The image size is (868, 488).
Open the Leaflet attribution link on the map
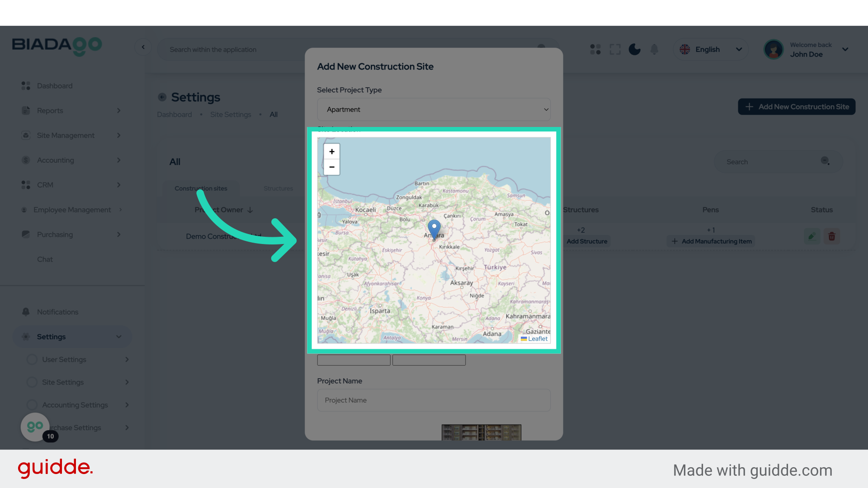[537, 338]
